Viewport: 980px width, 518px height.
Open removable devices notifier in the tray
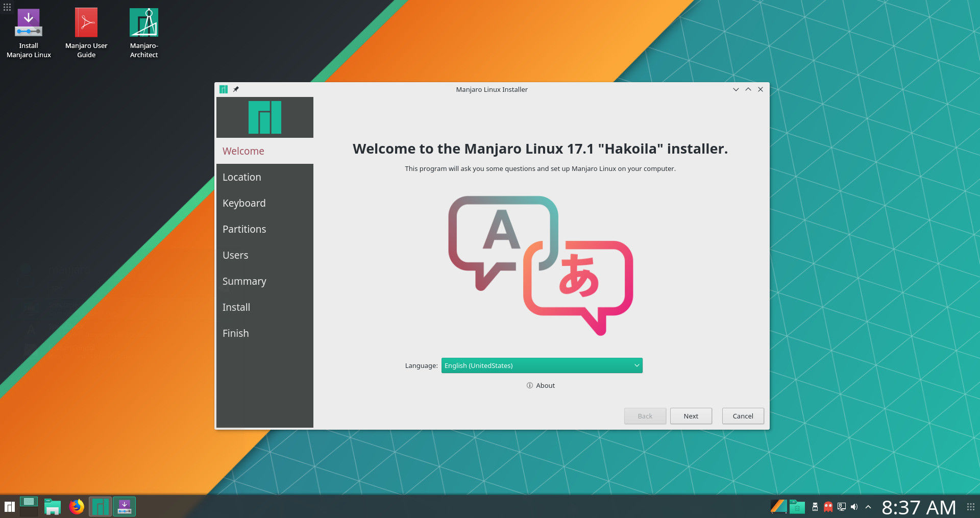pyautogui.click(x=815, y=507)
